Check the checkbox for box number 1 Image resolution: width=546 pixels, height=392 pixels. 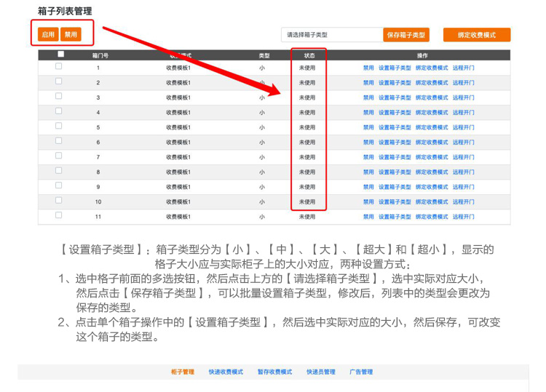point(59,66)
